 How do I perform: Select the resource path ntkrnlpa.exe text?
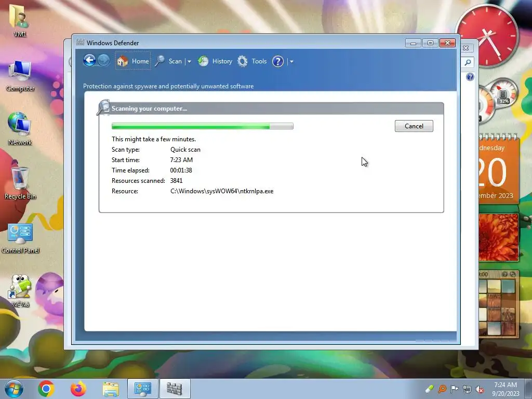tap(222, 191)
